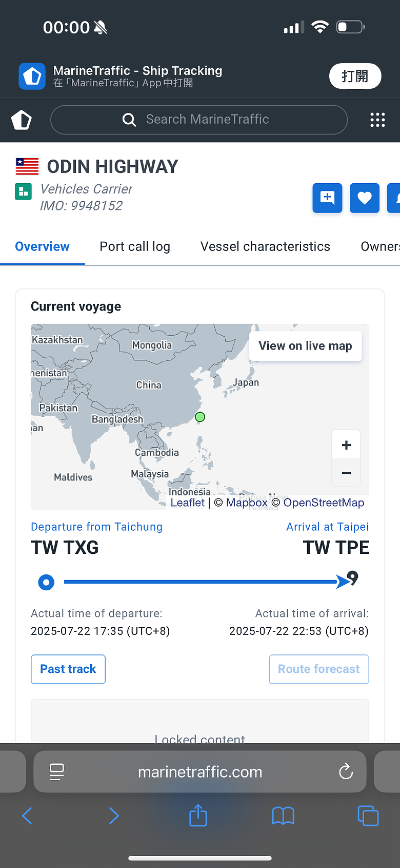
Task: Zoom out on the voyage map
Action: (x=346, y=473)
